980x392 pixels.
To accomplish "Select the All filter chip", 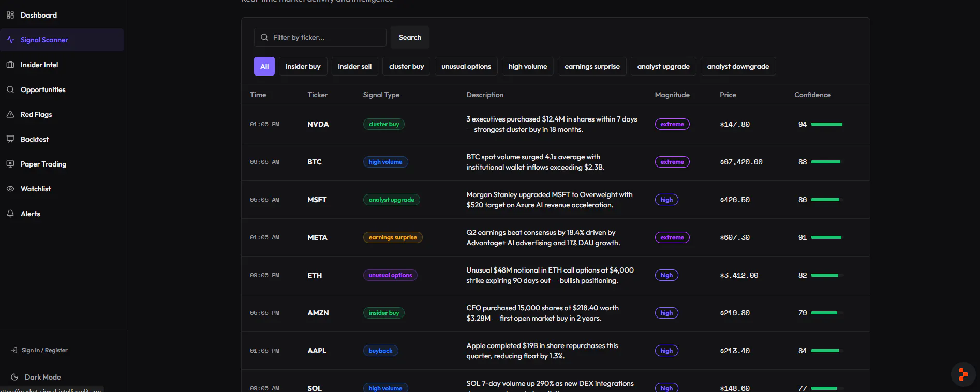I will [264, 66].
